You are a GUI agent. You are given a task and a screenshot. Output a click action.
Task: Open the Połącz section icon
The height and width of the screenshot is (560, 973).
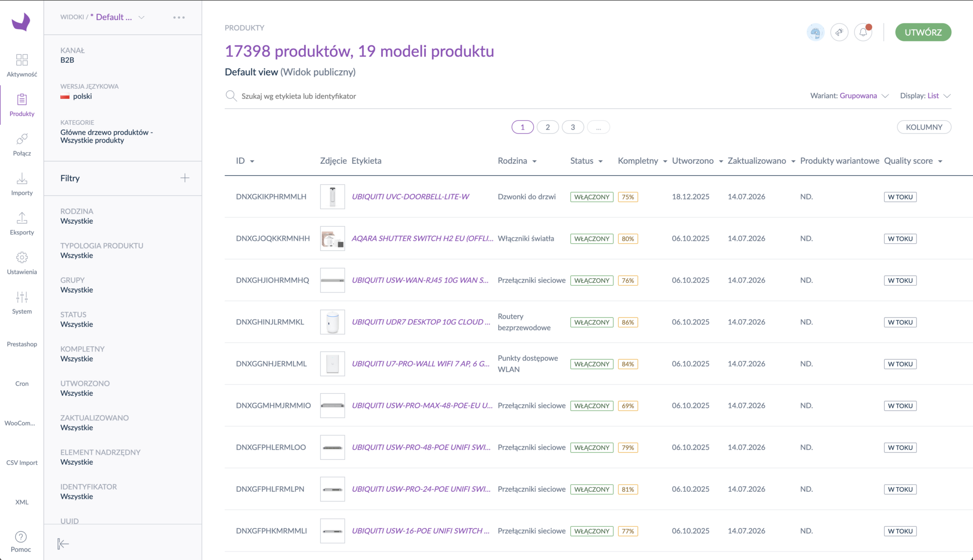pos(22,139)
